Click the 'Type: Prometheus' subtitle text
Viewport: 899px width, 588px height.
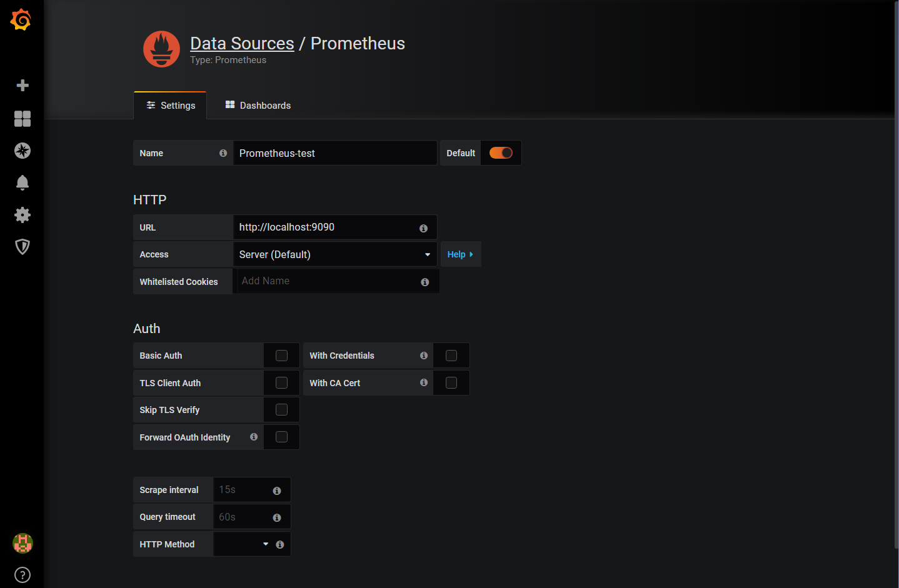[x=228, y=60]
